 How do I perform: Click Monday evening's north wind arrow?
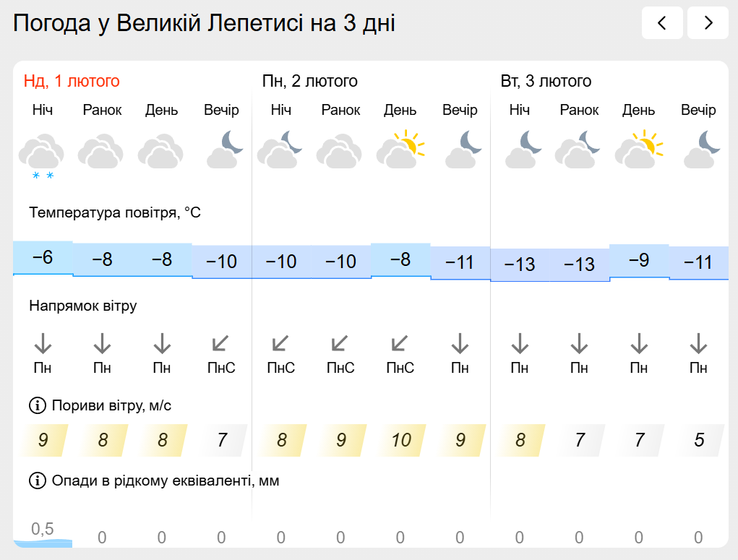460,343
